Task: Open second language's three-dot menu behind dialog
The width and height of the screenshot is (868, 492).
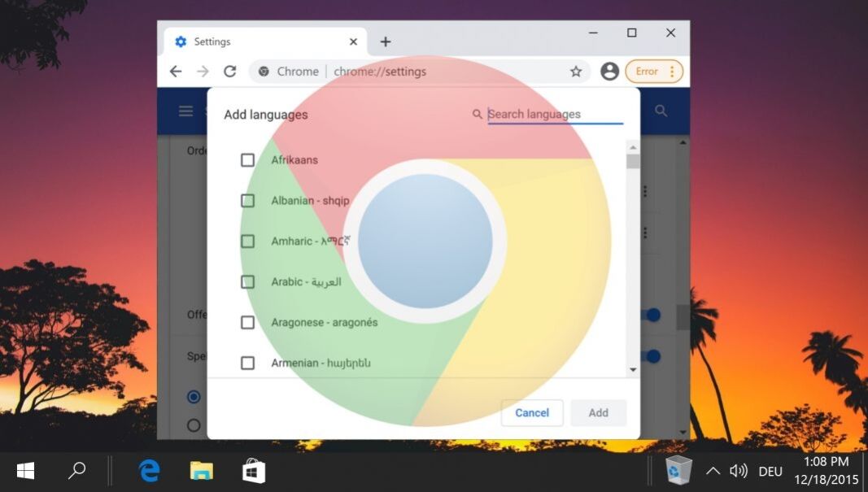Action: click(x=645, y=233)
